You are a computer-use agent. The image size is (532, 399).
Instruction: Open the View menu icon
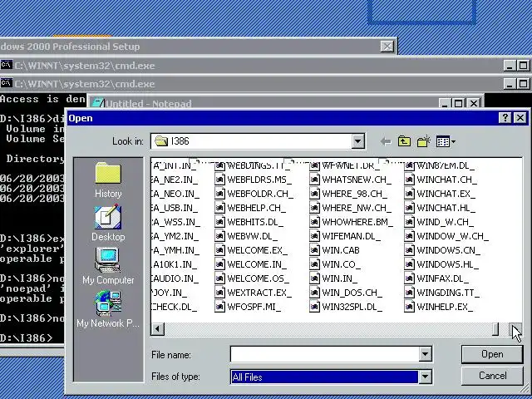point(446,141)
